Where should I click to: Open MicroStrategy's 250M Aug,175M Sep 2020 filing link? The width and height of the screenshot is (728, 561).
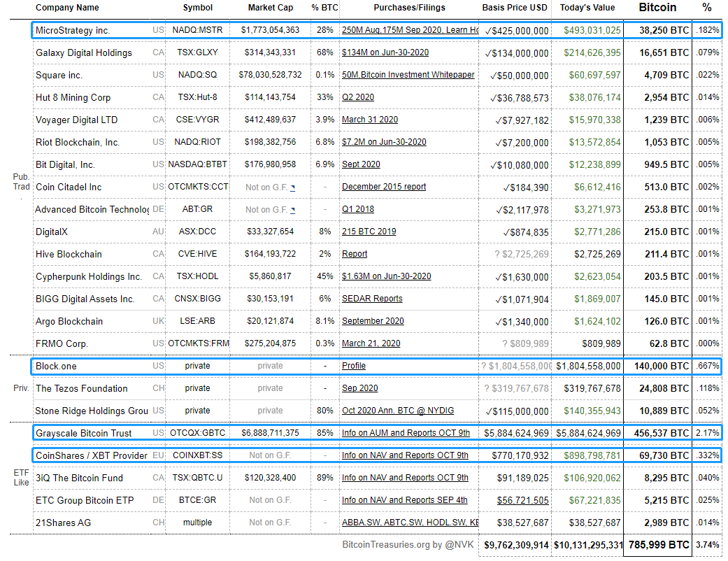pos(389,30)
